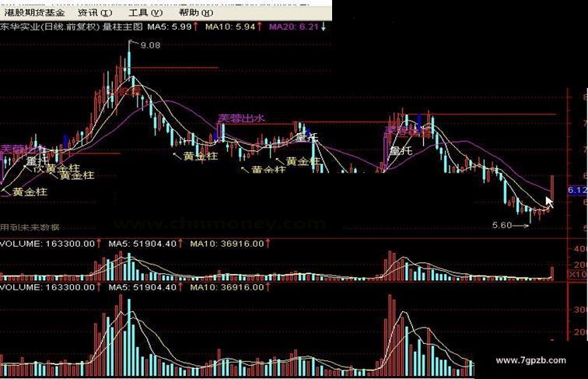Click the 次黄金柱 annotation label
Image resolution: width=588 pixels, height=379 pixels.
56,168
